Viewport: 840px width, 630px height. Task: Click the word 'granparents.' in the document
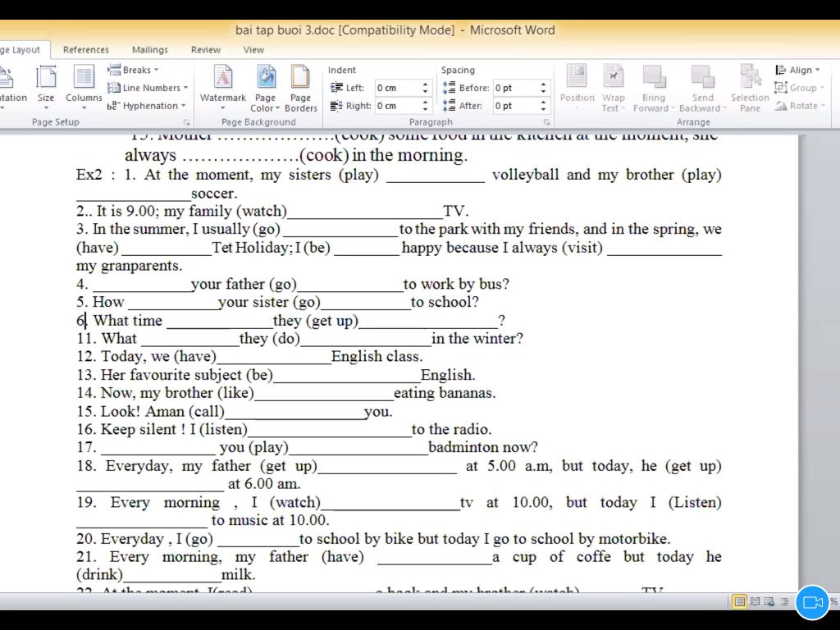click(142, 267)
